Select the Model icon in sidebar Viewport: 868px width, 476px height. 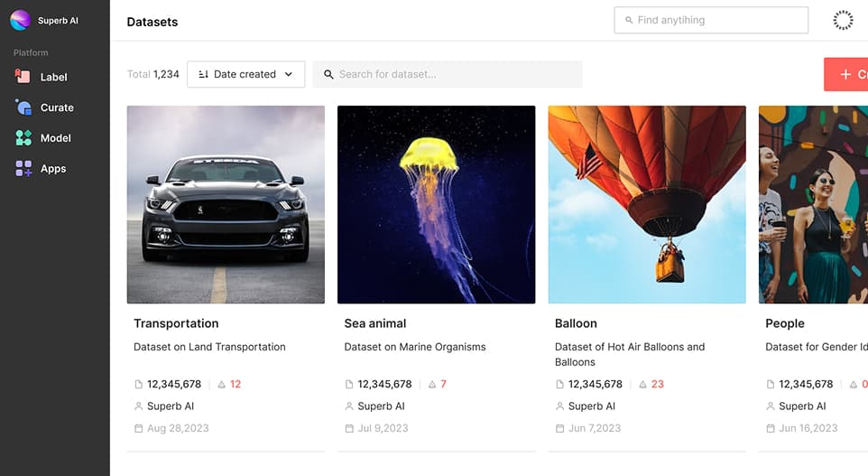point(23,138)
